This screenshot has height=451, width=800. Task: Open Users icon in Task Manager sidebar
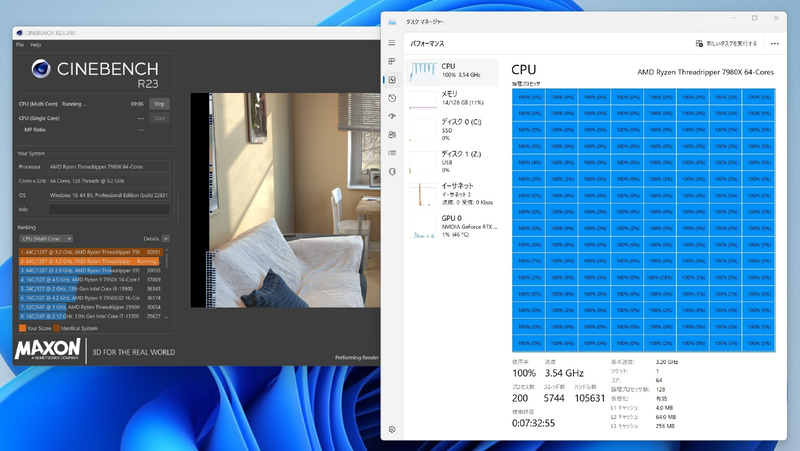(392, 135)
